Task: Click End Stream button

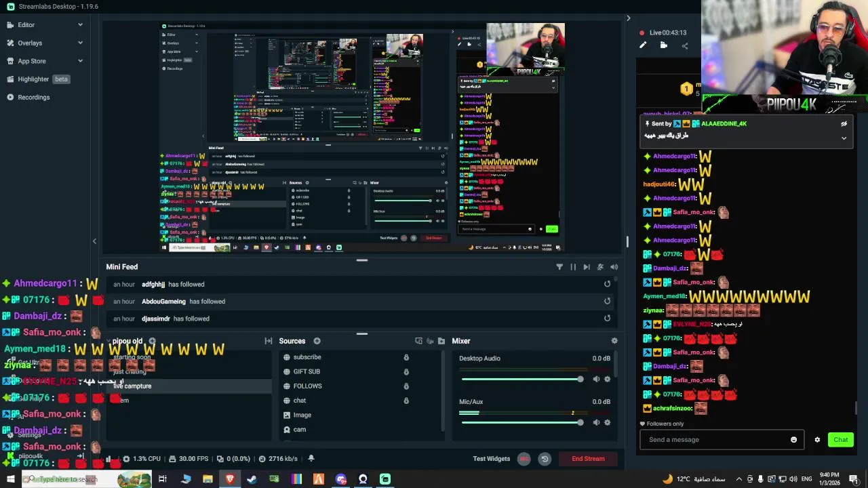Action: point(588,459)
